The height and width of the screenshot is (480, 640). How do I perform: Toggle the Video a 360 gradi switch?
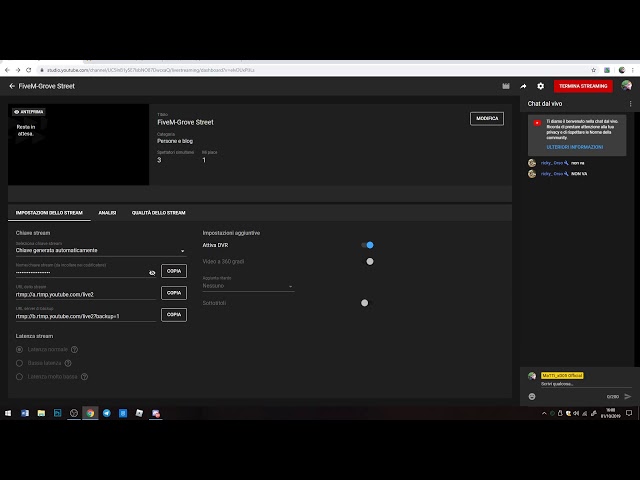[x=367, y=261]
